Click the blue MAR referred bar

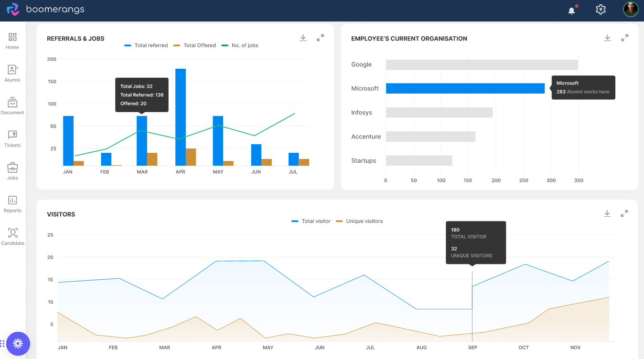pyautogui.click(x=142, y=141)
